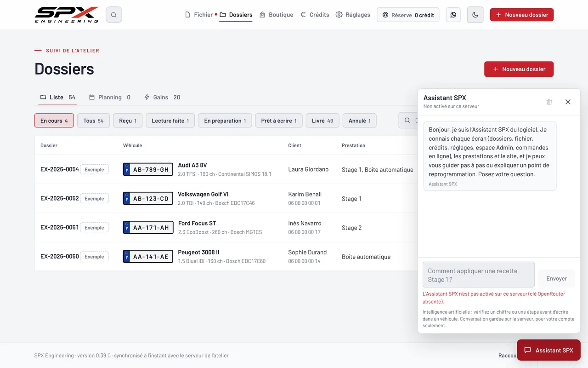Filter by Annulé status
Viewport: 588px width, 368px height.
[x=360, y=121]
